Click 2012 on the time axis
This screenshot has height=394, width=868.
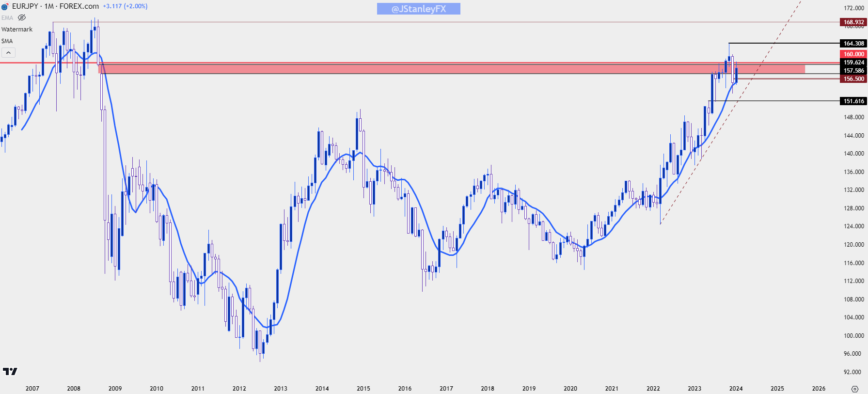239,389
